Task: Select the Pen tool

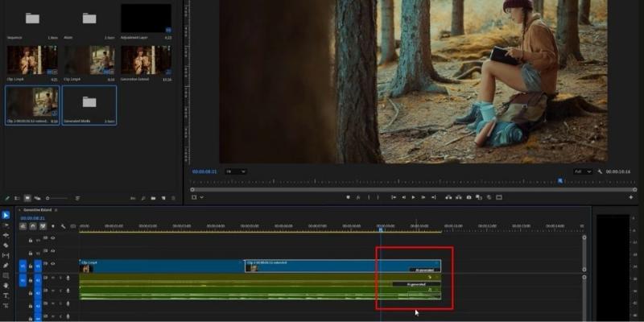Action: 6,265
